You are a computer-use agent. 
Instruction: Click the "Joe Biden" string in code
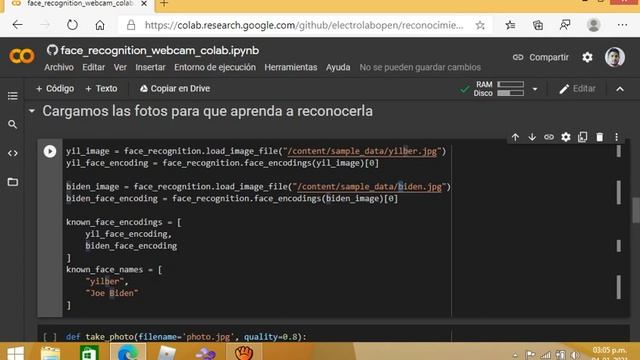(x=112, y=293)
